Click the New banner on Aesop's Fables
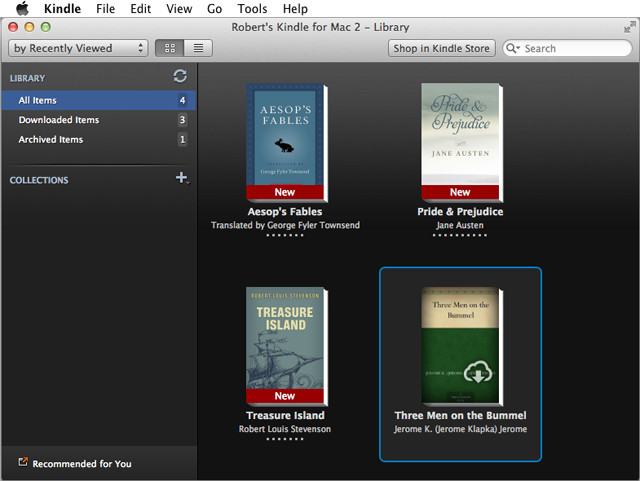This screenshot has width=640, height=481. (285, 192)
